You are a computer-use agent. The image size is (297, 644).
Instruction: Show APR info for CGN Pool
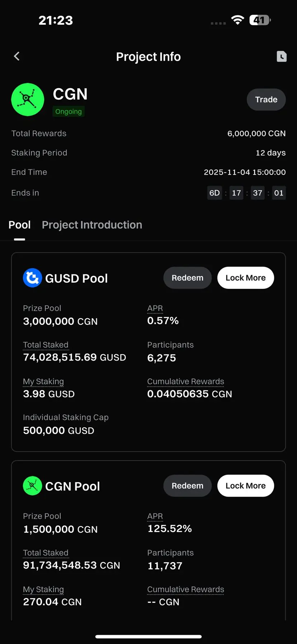click(155, 516)
